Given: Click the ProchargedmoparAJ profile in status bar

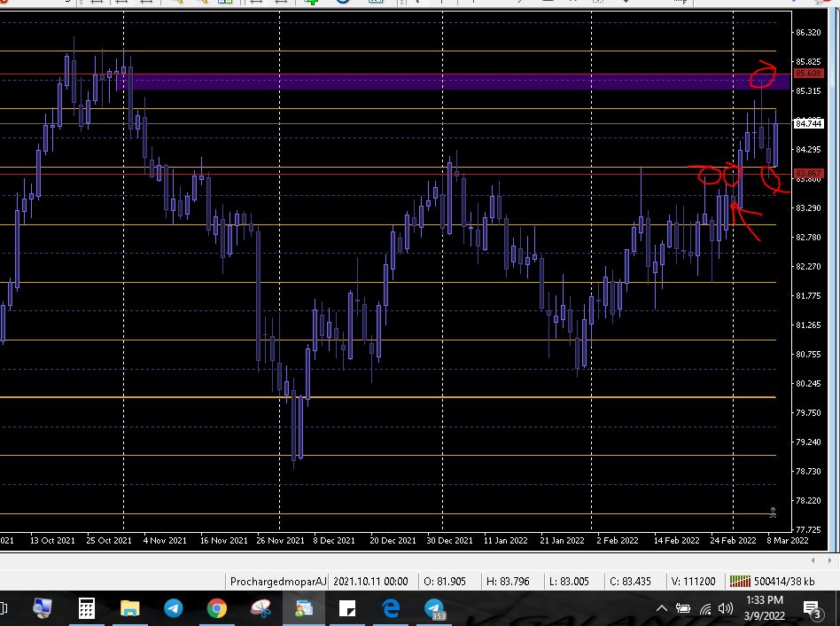Looking at the screenshot, I should (x=277, y=582).
